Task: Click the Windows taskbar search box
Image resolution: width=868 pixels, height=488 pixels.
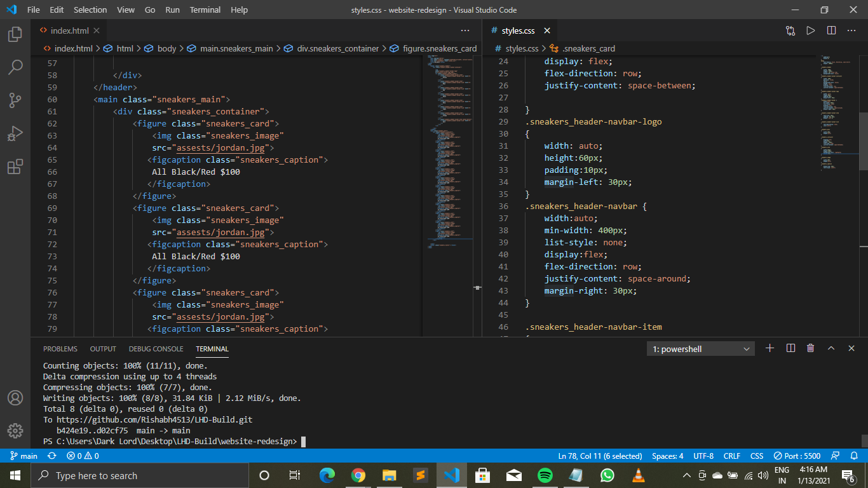Action: pos(140,475)
